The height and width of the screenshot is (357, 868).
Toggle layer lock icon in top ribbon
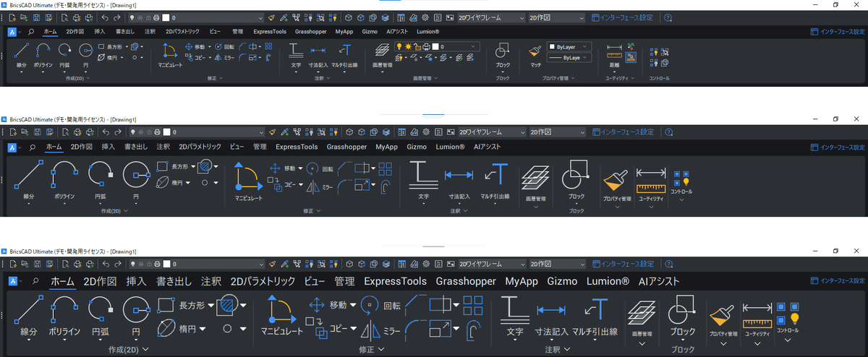click(419, 46)
